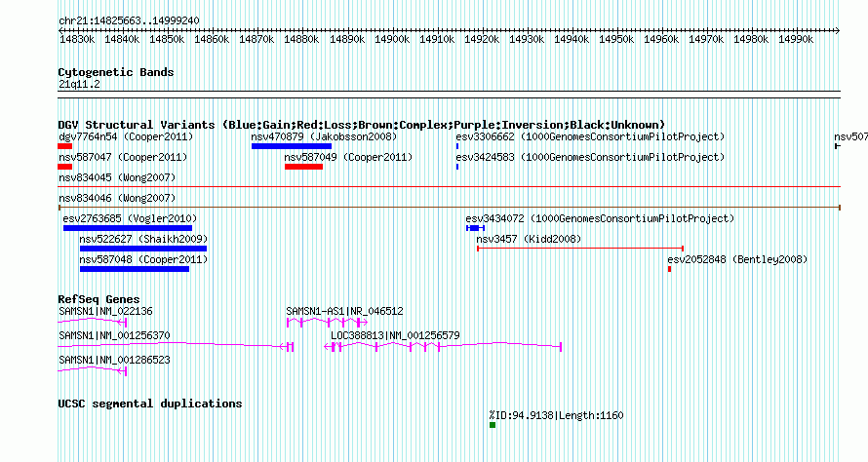
Task: Select the 21q11.2 band label
Action: coord(80,85)
